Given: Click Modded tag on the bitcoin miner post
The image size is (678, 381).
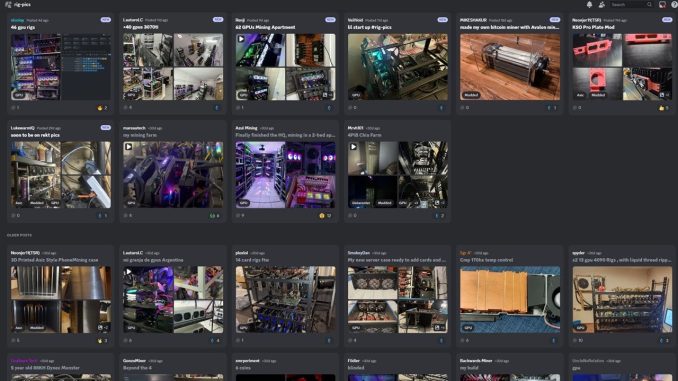Looking at the screenshot, I should tap(471, 95).
